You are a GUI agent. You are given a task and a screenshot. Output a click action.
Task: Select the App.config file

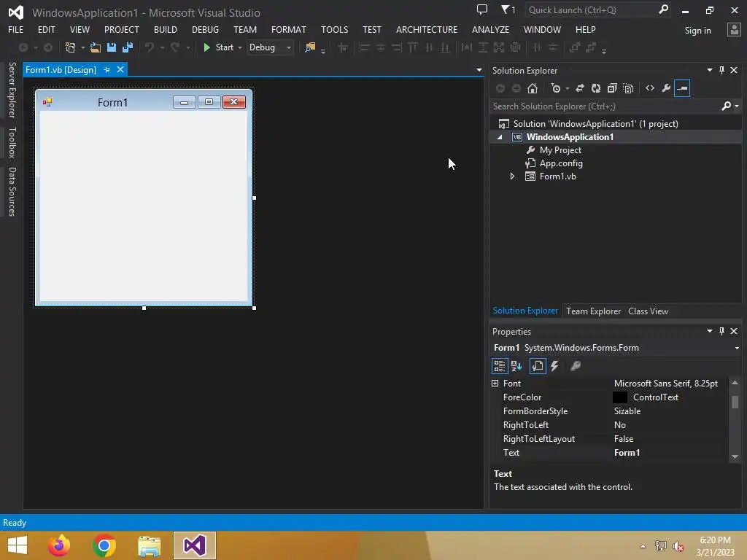coord(561,163)
